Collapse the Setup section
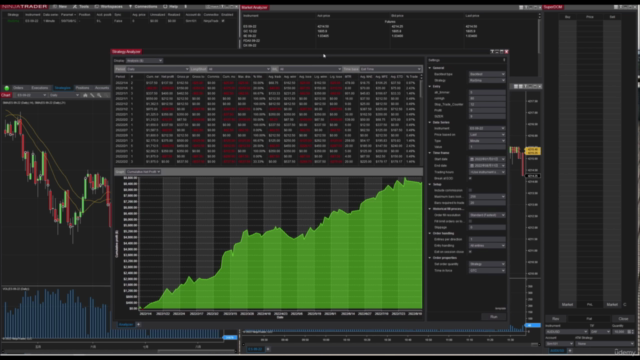 click(430, 184)
